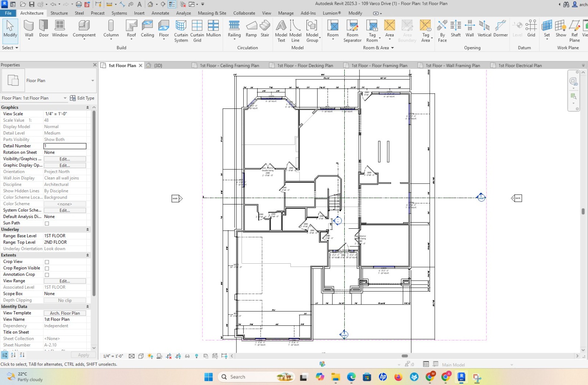Viewport: 588px width, 385px height.
Task: Click the Detail Number input field
Action: (x=65, y=146)
